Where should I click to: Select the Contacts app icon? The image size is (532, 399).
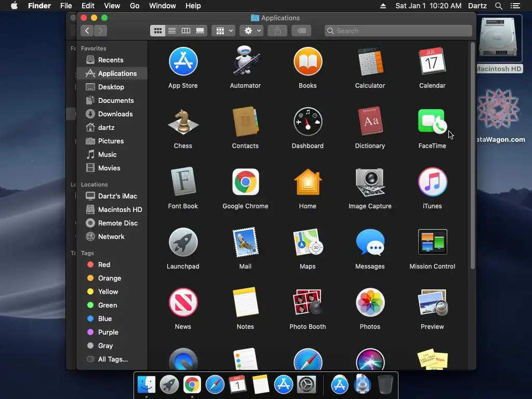tap(245, 122)
